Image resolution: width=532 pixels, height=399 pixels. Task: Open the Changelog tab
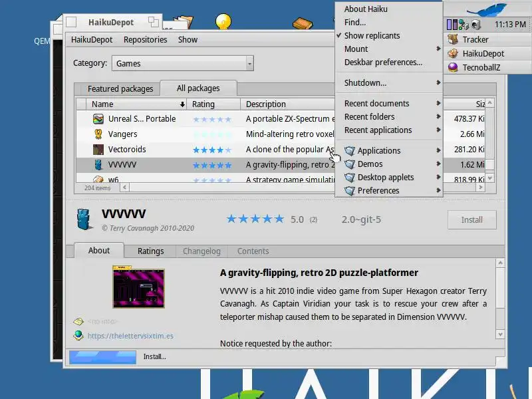(x=201, y=251)
